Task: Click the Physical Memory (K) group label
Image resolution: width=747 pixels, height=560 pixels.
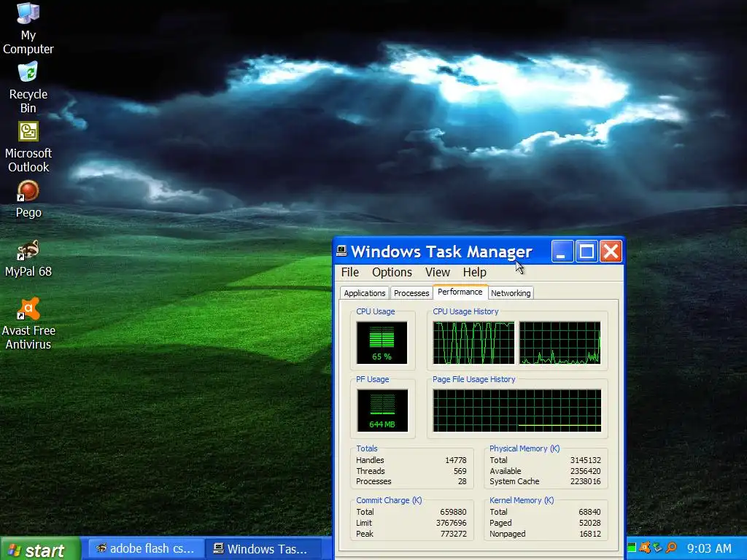Action: click(525, 448)
